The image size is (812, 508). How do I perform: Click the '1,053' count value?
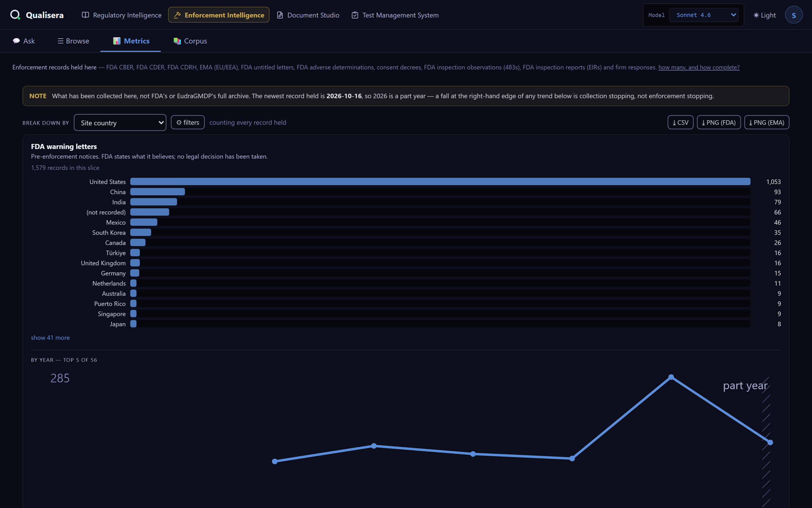coord(773,182)
